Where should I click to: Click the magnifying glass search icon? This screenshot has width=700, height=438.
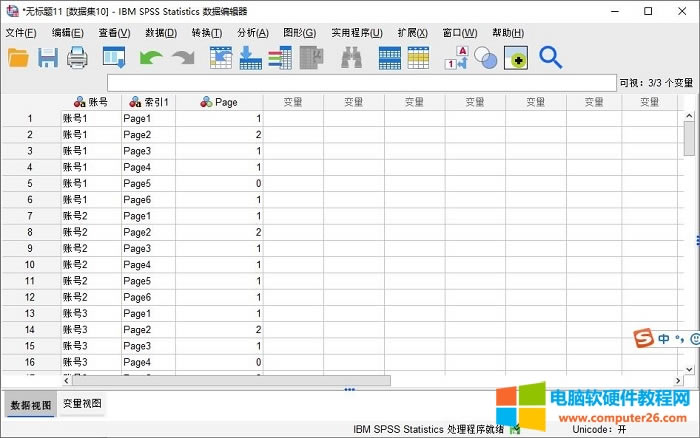pos(550,58)
